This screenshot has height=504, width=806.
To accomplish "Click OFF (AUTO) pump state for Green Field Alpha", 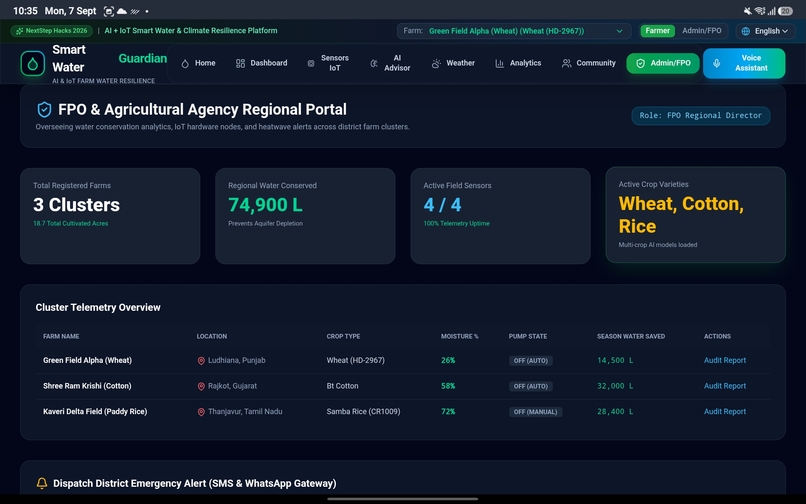I will [530, 361].
